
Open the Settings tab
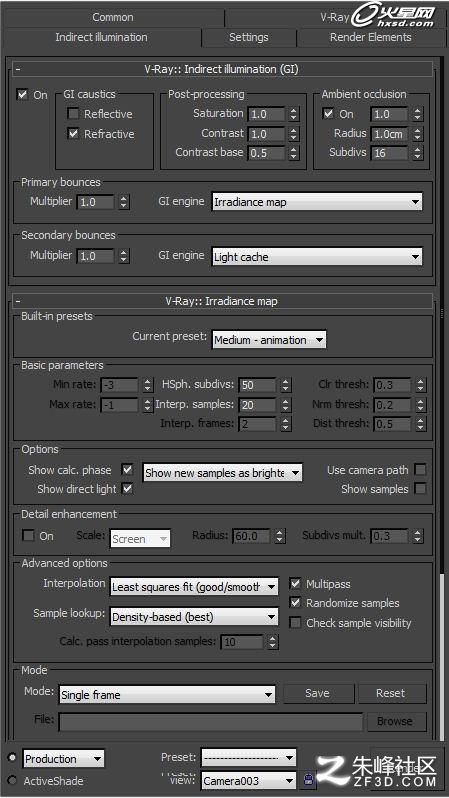(248, 37)
